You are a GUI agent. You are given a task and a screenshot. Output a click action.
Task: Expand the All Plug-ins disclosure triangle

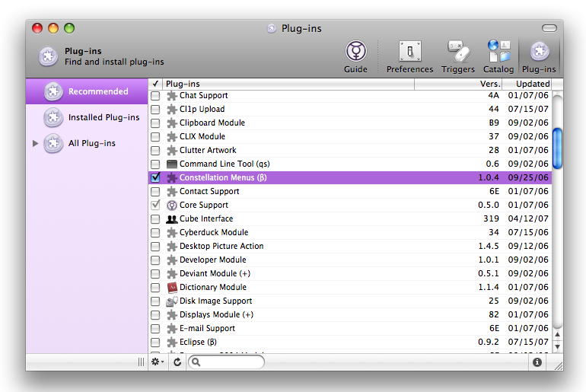click(x=36, y=143)
